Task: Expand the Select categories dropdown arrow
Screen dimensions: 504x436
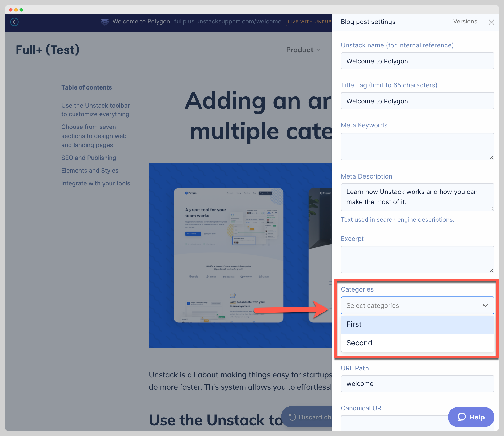Action: [x=485, y=305]
